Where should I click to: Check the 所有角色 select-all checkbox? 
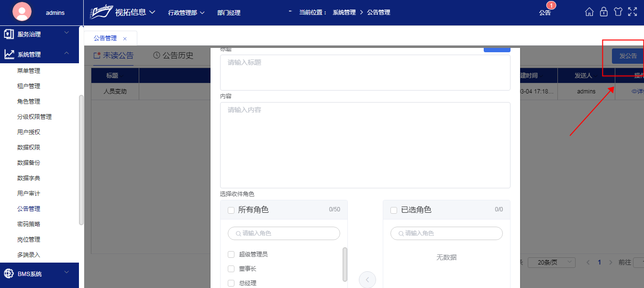[231, 210]
